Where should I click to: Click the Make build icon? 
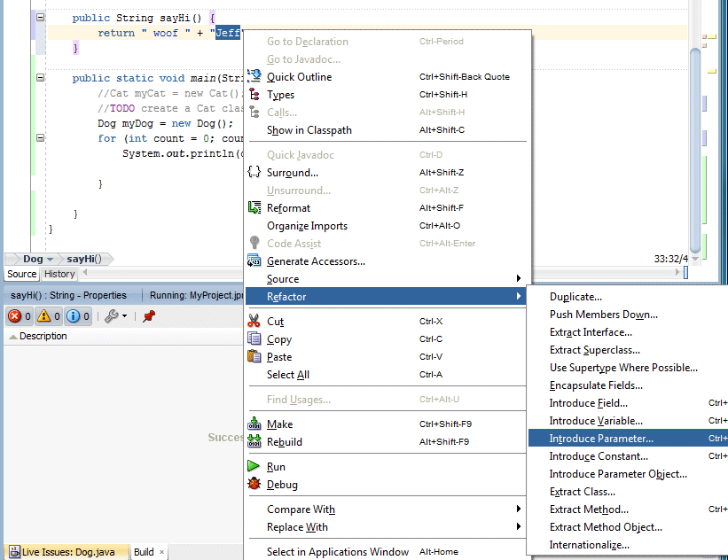254,424
